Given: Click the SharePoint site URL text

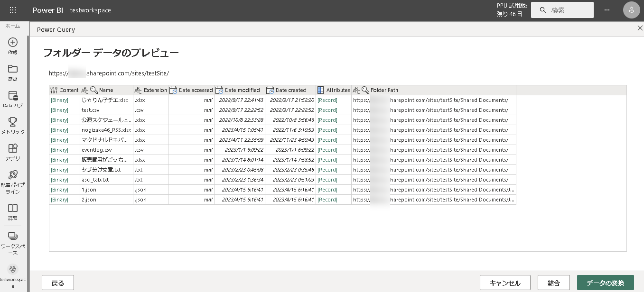Looking at the screenshot, I should tap(109, 73).
